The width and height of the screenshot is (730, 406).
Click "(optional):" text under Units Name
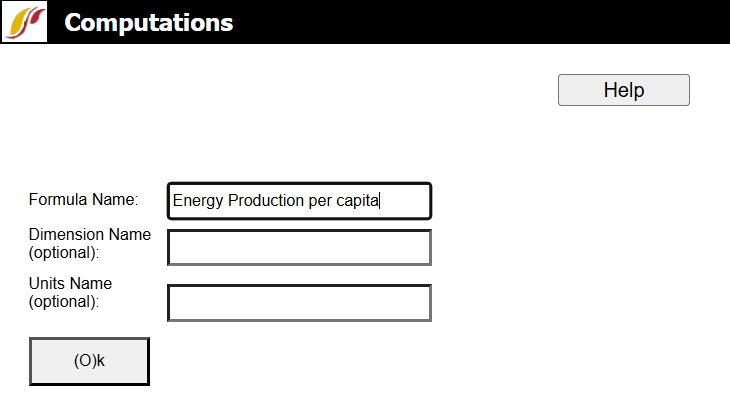click(x=65, y=300)
